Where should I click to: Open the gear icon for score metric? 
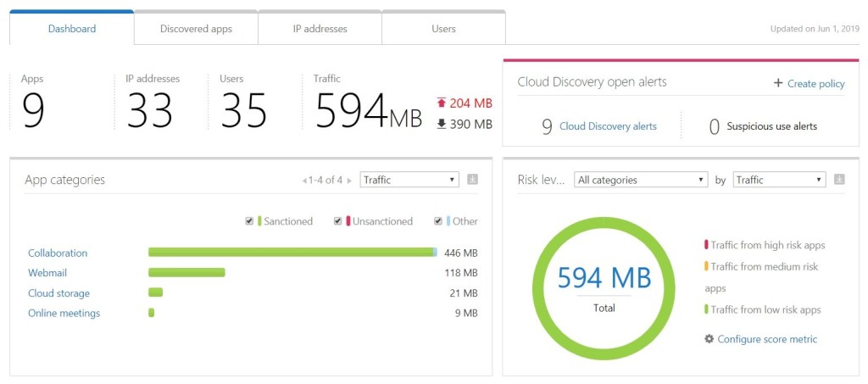(709, 339)
